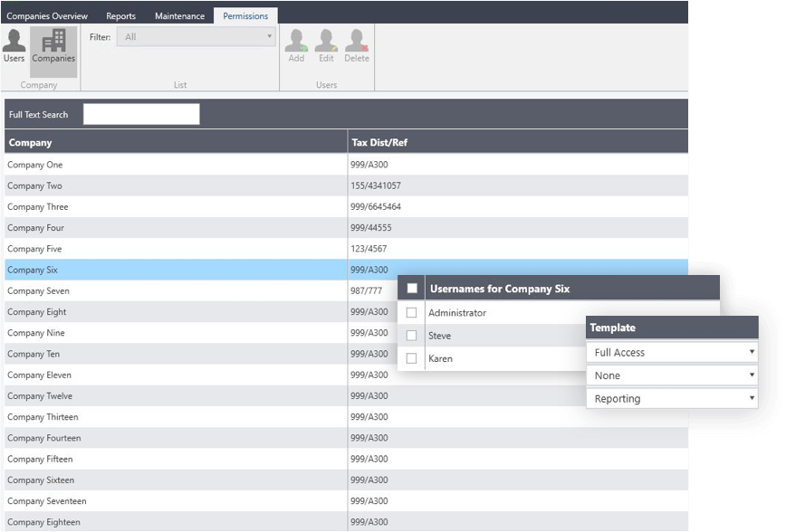This screenshot has width=786, height=532.
Task: Click the Add user icon
Action: pos(296,45)
